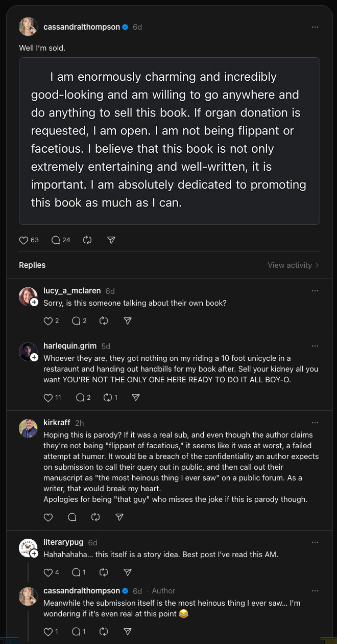Viewport: 337px width, 644px height.
Task: Reply to kirkraff's comment
Action: click(72, 517)
